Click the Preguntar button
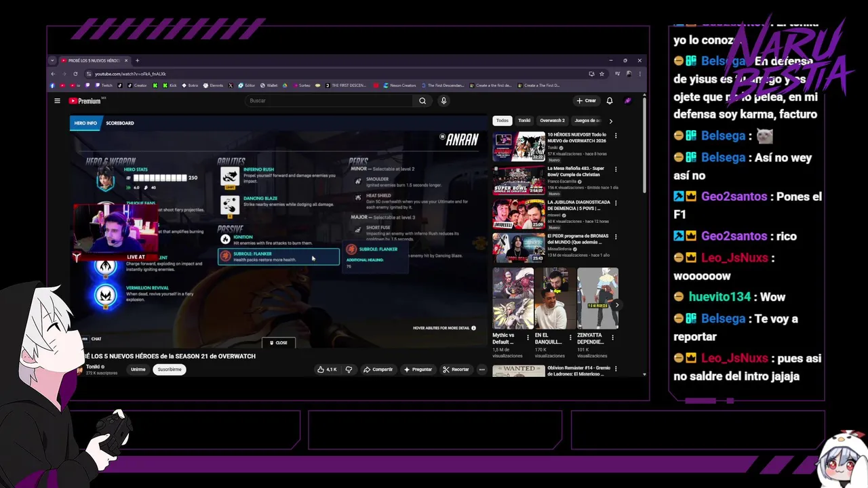Viewport: 868px width, 488px height. pos(418,369)
